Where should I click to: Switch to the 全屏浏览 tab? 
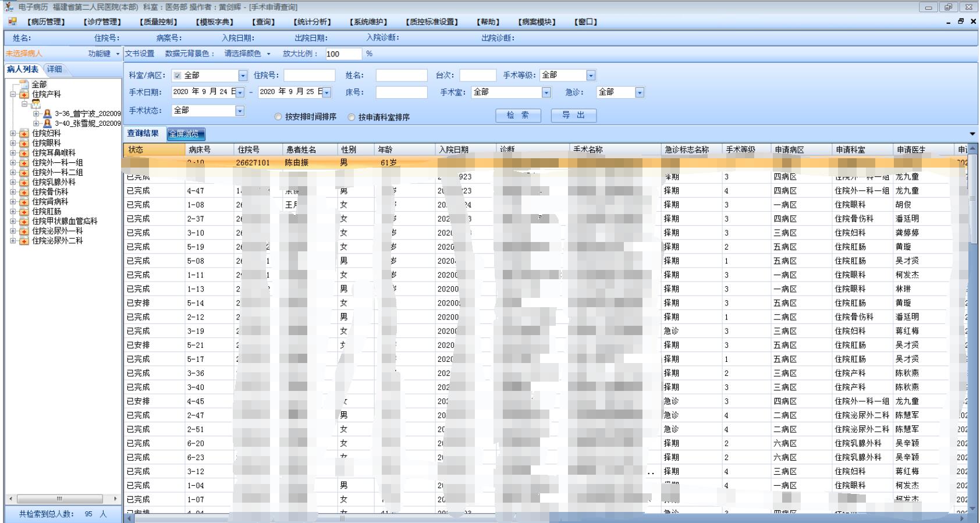(x=185, y=134)
